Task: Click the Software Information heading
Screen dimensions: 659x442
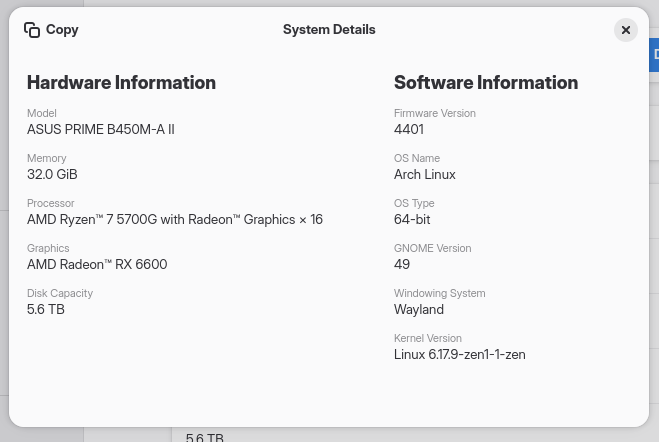Action: tap(486, 83)
